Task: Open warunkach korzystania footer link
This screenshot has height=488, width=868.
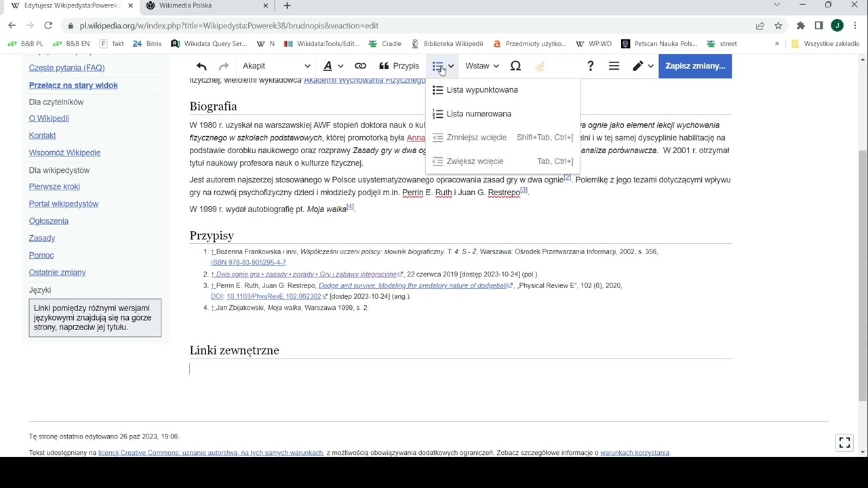Action: (x=635, y=453)
